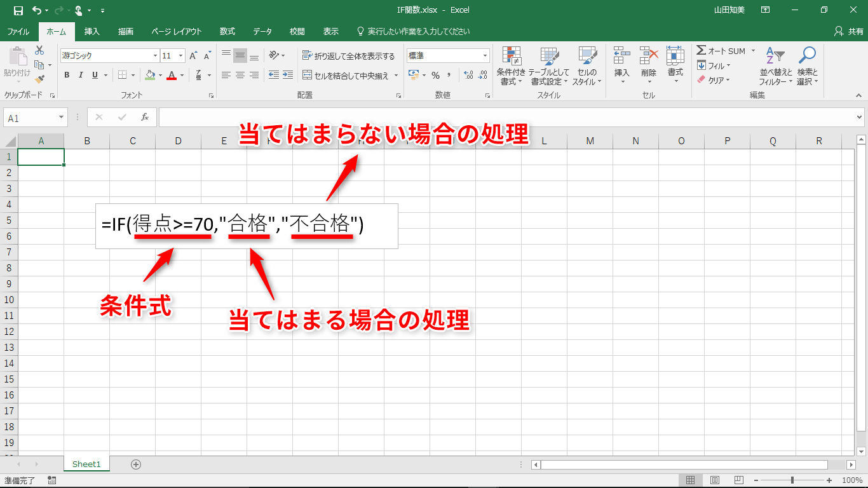
Task: Expand the formula bar
Action: coord(860,118)
